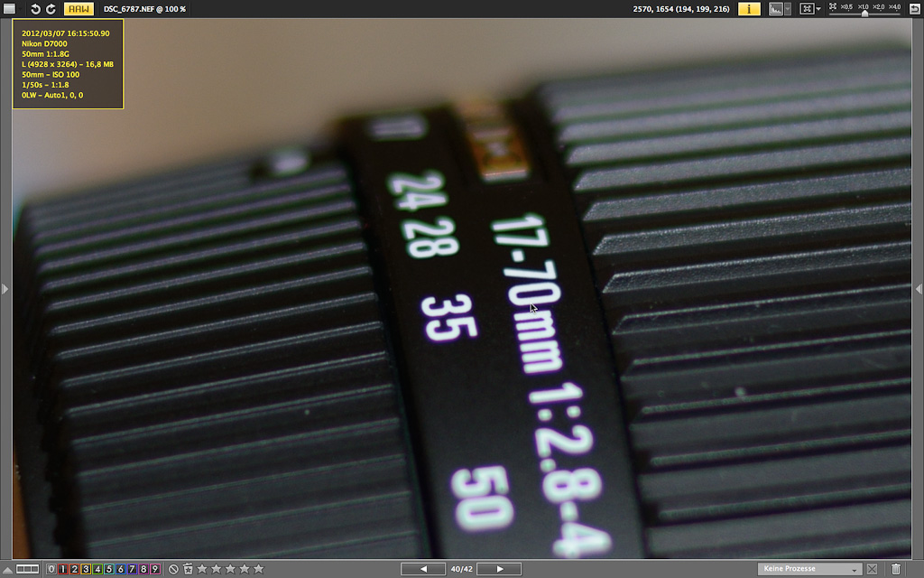Viewport: 924px width, 578px height.
Task: Set zoom to x2.0
Action: [878, 7]
